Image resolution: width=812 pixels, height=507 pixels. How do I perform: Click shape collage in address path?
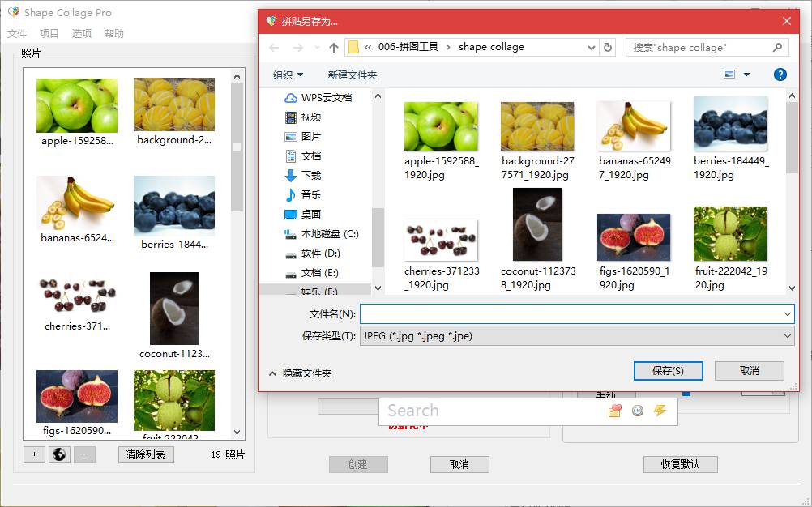[491, 47]
